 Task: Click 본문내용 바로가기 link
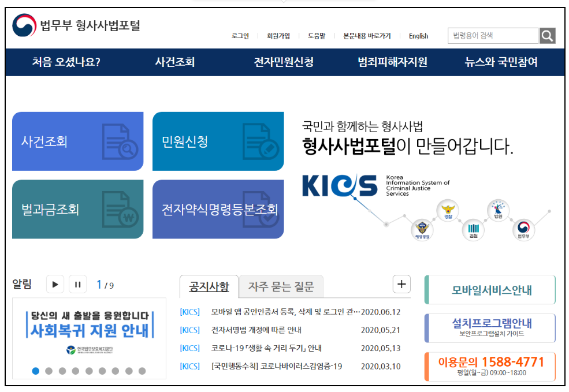[367, 36]
